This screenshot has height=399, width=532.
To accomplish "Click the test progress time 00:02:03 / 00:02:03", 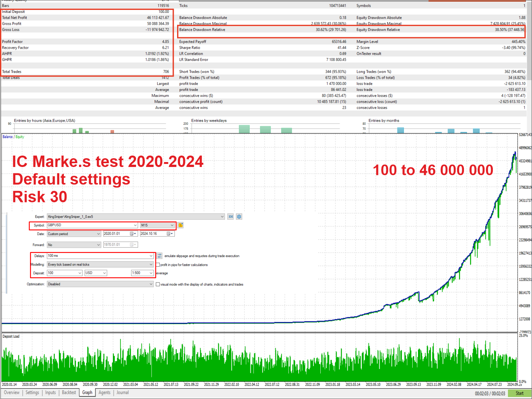I will (x=490, y=394).
